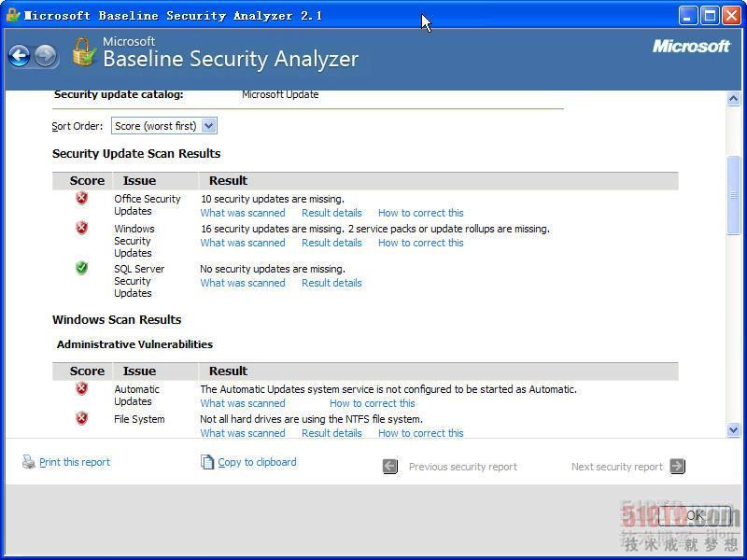This screenshot has height=560, width=747.
Task: Click the Previous security report arrow icon
Action: click(390, 466)
